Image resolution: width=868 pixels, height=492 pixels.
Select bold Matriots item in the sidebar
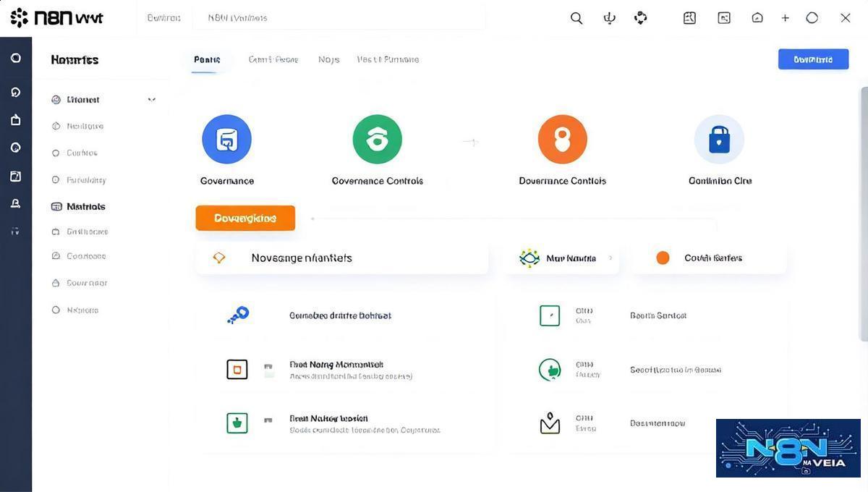(x=78, y=206)
